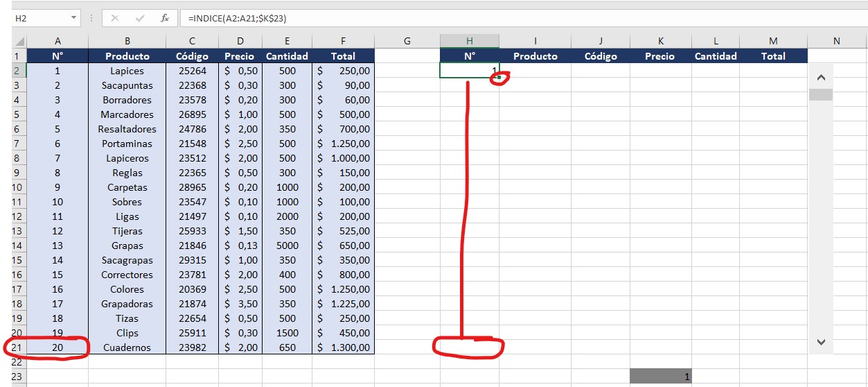Viewport: 868px width, 387px height.
Task: Click the Producto header cell in column I
Action: [x=535, y=56]
